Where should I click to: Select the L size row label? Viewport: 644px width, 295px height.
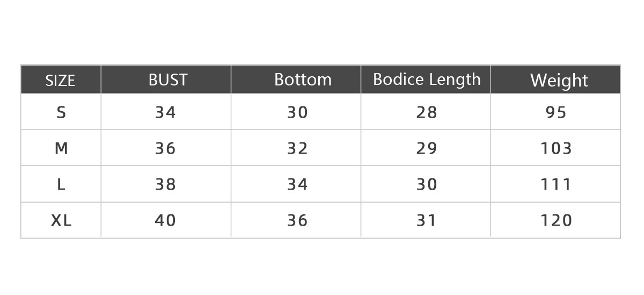(61, 184)
